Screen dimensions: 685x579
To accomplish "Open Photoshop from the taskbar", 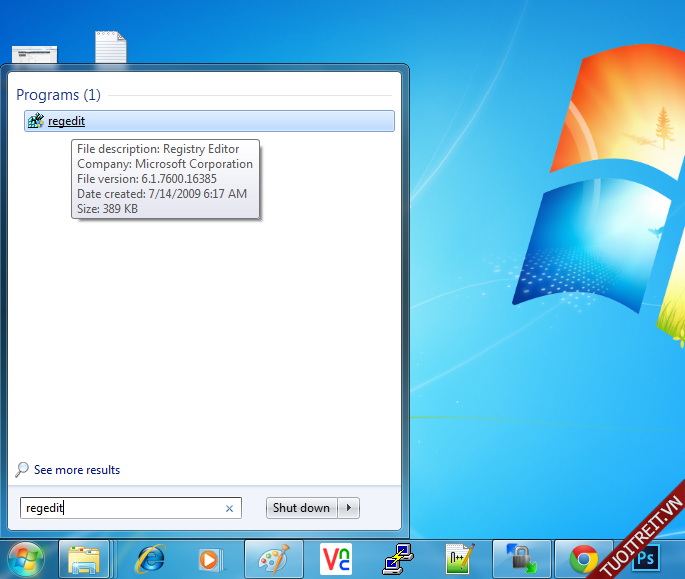I will (x=646, y=557).
